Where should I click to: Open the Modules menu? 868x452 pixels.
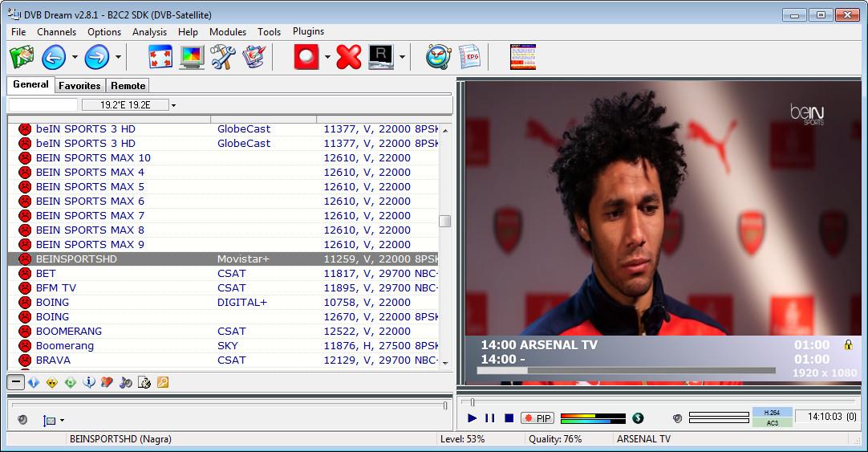228,32
